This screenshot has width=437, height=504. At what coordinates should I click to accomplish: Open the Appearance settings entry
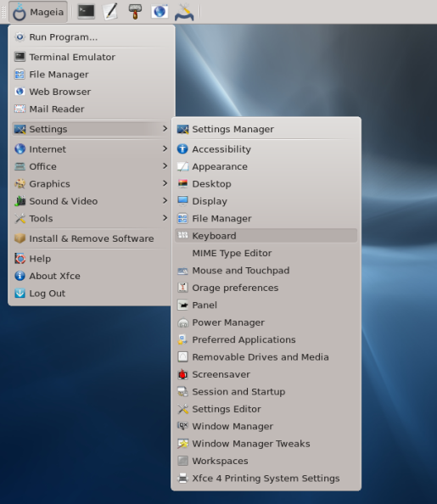pyautogui.click(x=266, y=166)
